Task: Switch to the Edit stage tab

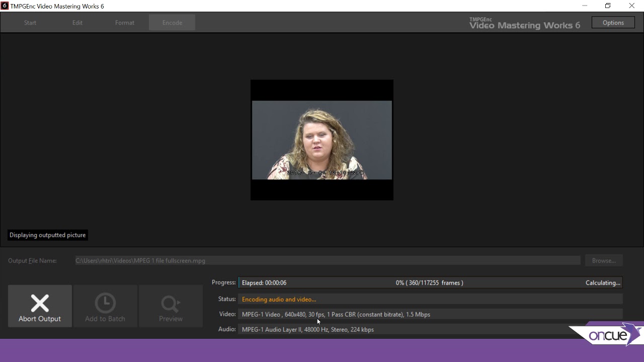Action: pos(77,23)
